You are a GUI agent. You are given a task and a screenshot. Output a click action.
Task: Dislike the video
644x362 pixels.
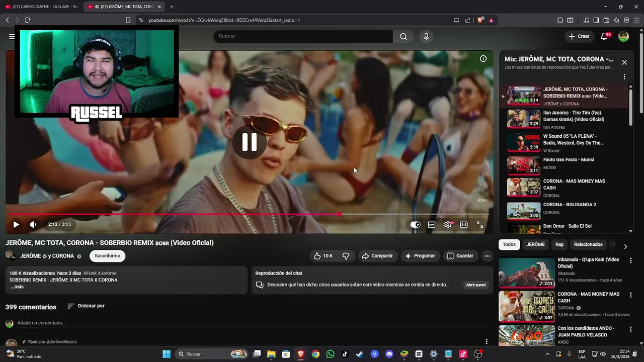(346, 256)
